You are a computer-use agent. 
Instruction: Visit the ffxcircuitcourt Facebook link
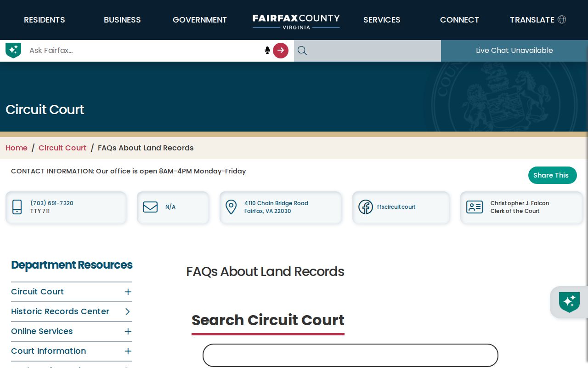point(396,207)
